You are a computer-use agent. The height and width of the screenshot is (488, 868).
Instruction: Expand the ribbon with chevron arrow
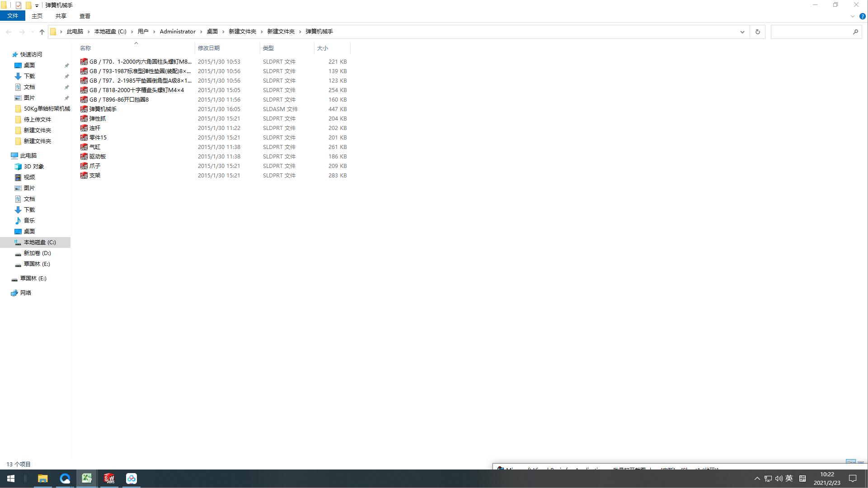coord(853,16)
